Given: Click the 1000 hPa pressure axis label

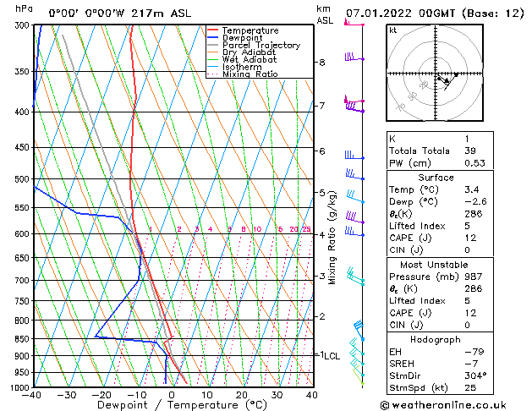Looking at the screenshot, I should click(22, 387).
